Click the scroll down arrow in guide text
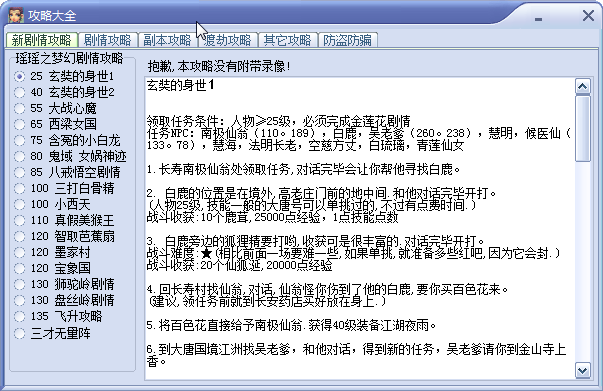The image size is (603, 391). point(583,371)
